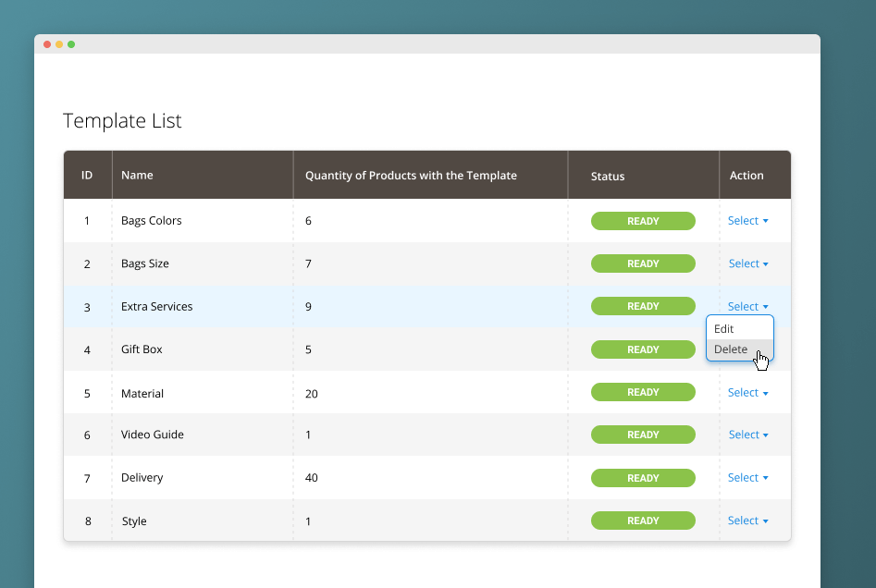Open Select dropdown for Bags Colors row
This screenshot has height=588, width=876.
(x=747, y=221)
